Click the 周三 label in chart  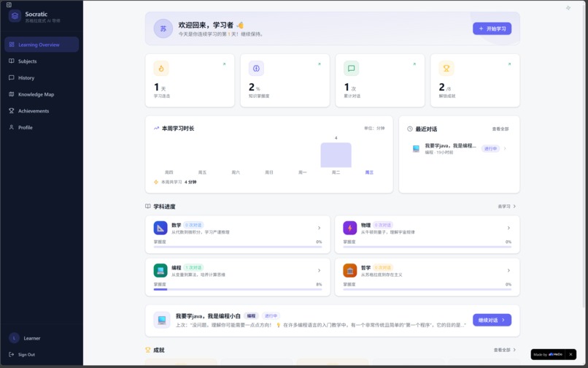click(369, 172)
